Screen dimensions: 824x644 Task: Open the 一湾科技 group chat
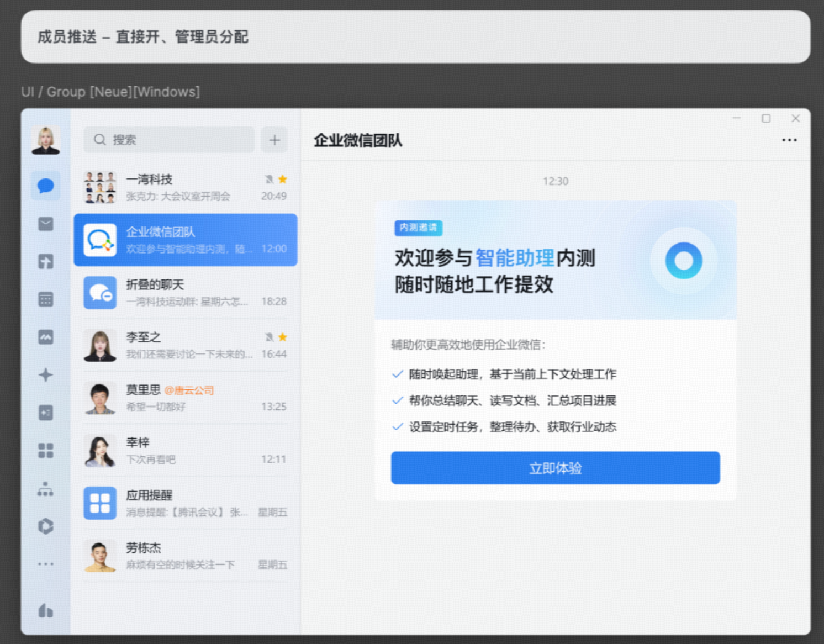click(x=186, y=187)
